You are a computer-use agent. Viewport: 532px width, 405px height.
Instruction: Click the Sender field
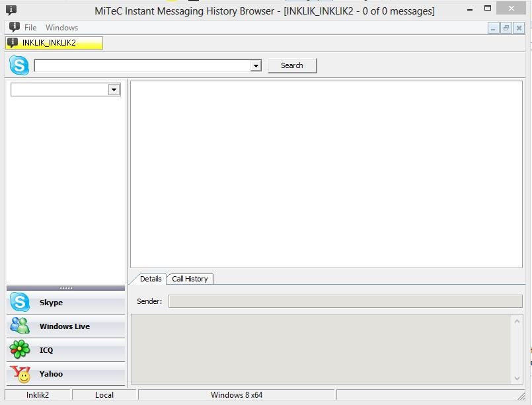click(346, 301)
